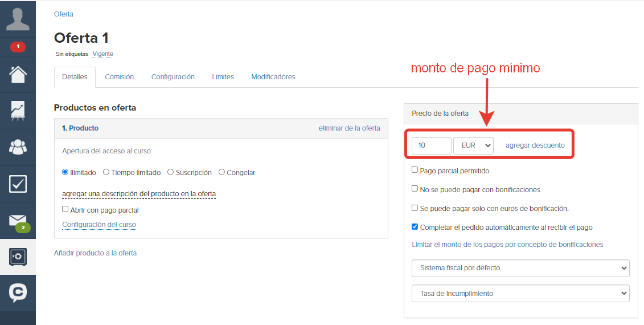Open the chat bubble icon in sidebar
This screenshot has height=325, width=644.
click(x=18, y=293)
